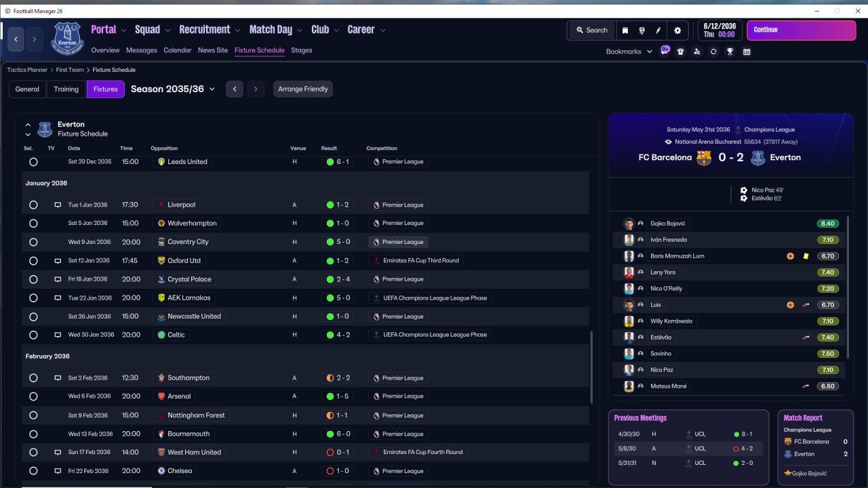This screenshot has height=488, width=868.
Task: Click the TV icon on the AEK Larnakas row
Action: click(58, 298)
